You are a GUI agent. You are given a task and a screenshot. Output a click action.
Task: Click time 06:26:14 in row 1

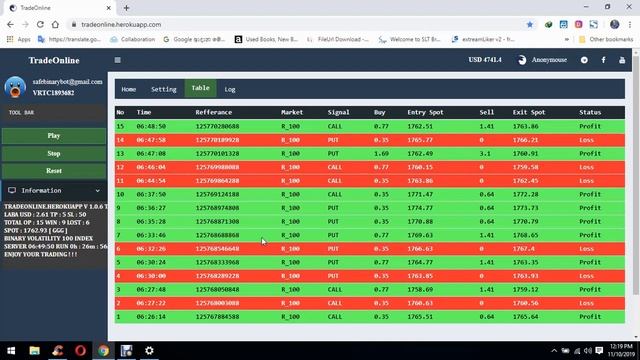pyautogui.click(x=151, y=317)
